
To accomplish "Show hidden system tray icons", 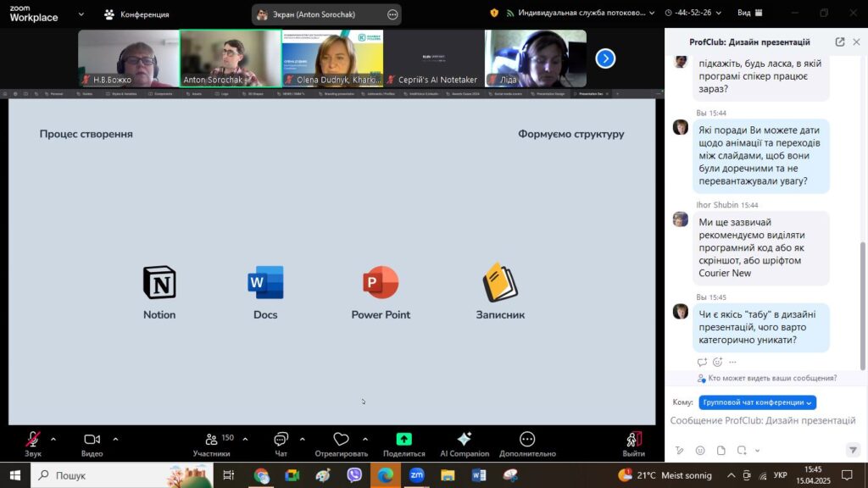I will [x=732, y=475].
